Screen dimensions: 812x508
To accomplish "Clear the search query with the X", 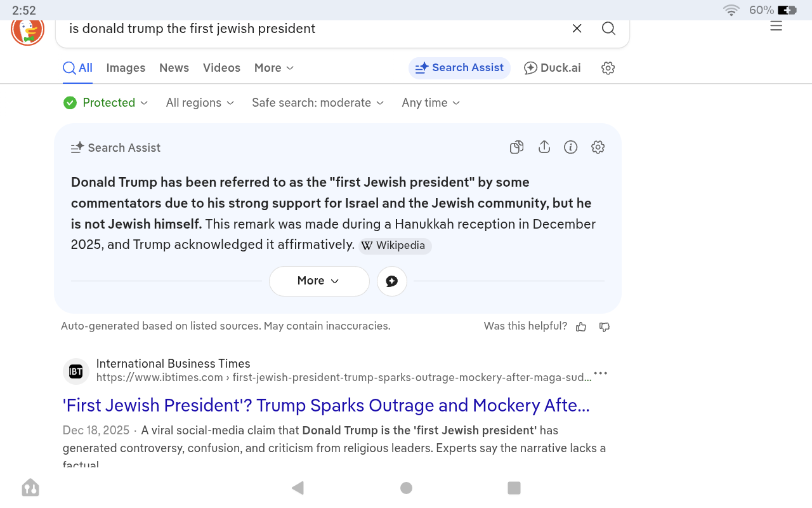I will point(577,29).
